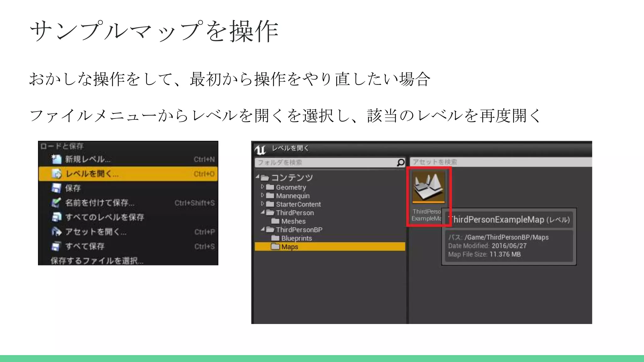Image resolution: width=644 pixels, height=362 pixels.
Task: Click the Date Modified 2016/06/27 value
Action: [x=509, y=246]
